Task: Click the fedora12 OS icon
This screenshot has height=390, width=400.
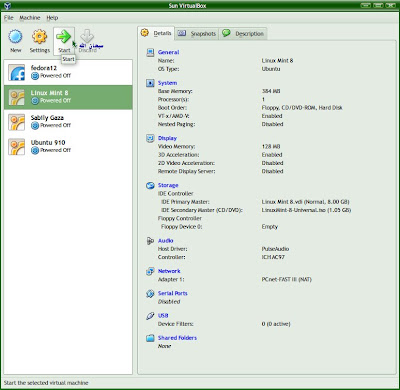Action: [17, 72]
